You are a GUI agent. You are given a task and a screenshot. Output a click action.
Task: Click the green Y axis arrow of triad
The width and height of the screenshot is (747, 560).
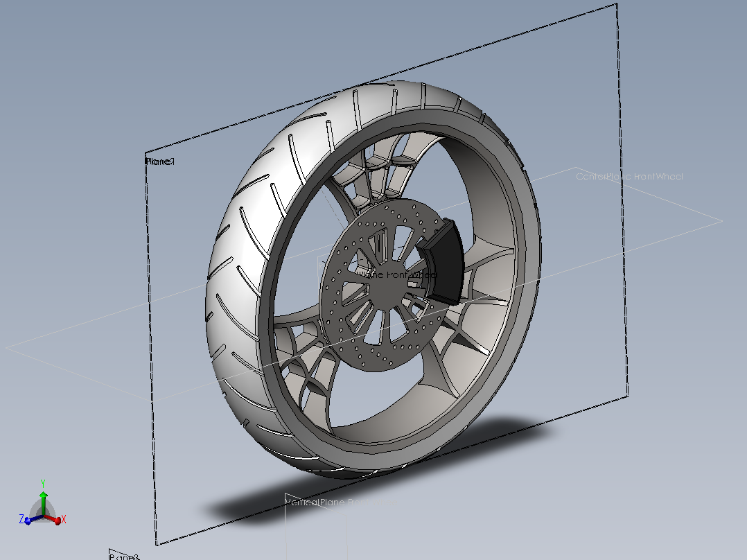coord(44,496)
